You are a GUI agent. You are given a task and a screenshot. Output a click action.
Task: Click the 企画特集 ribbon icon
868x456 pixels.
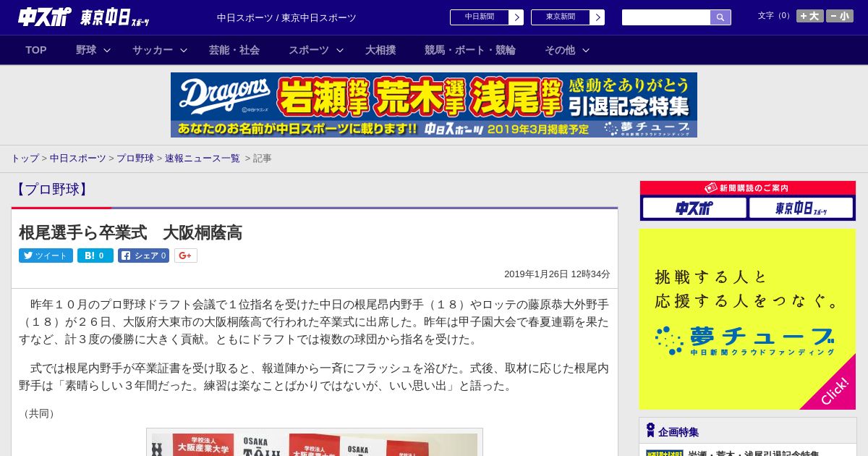650,431
